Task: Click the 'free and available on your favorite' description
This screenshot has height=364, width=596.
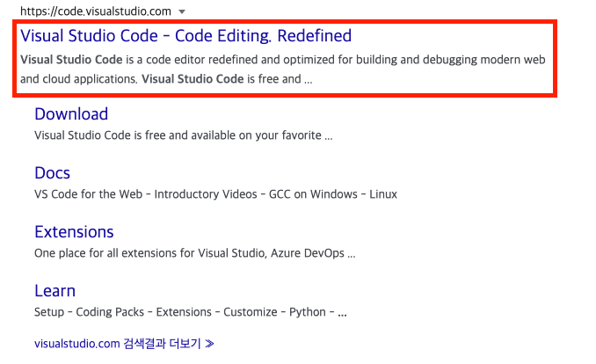Action: click(x=183, y=136)
